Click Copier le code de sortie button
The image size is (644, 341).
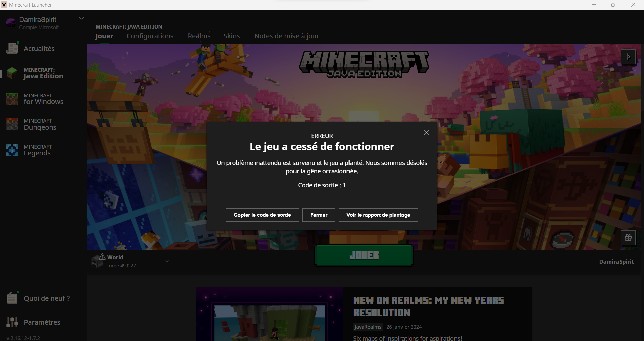(262, 215)
